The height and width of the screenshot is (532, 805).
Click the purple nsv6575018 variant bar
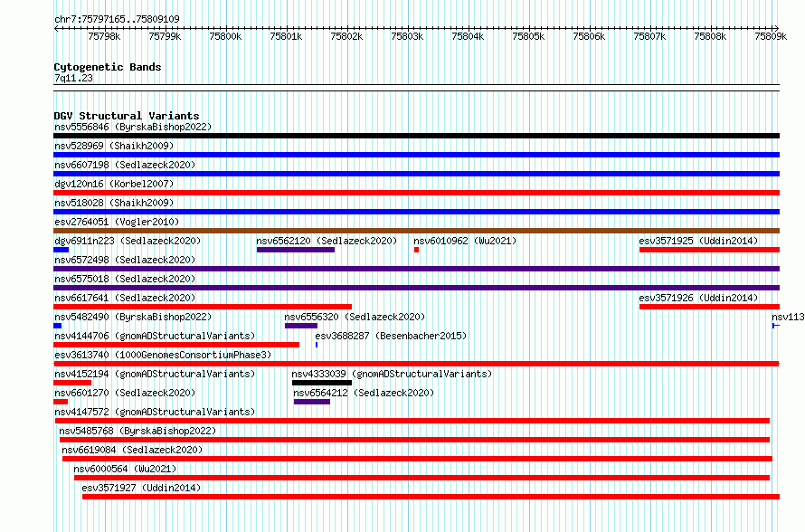[416, 288]
